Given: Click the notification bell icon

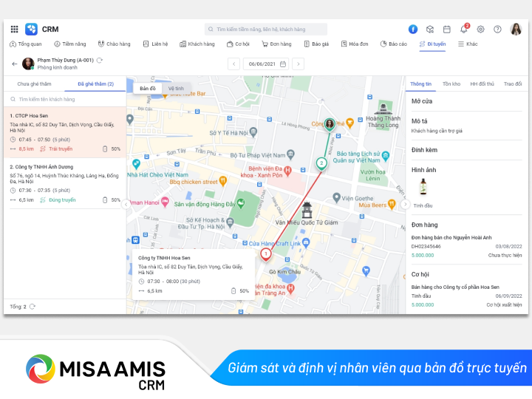Looking at the screenshot, I should (x=464, y=30).
